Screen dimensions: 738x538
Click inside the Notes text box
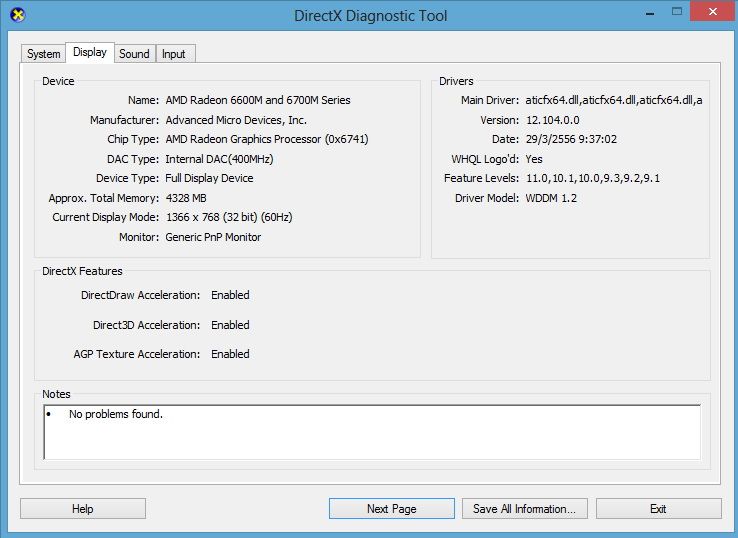372,432
